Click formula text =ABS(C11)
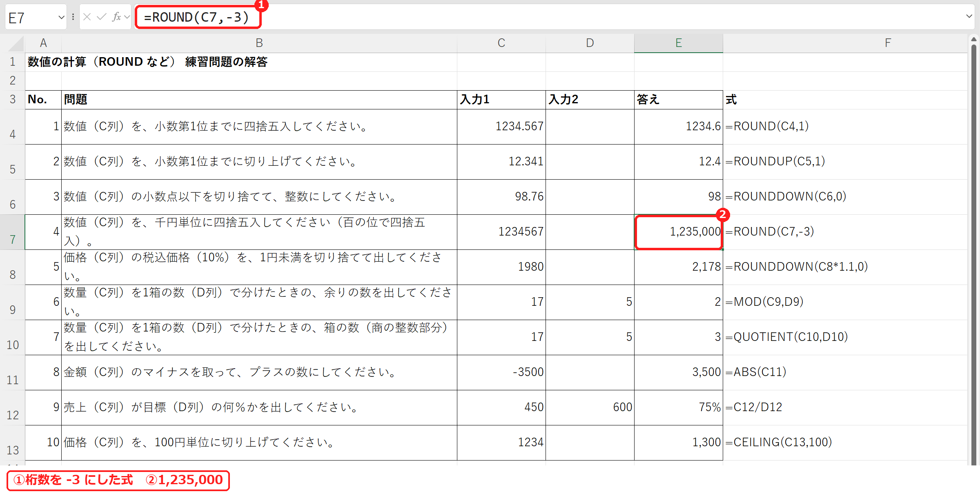The image size is (980, 494). point(756,372)
